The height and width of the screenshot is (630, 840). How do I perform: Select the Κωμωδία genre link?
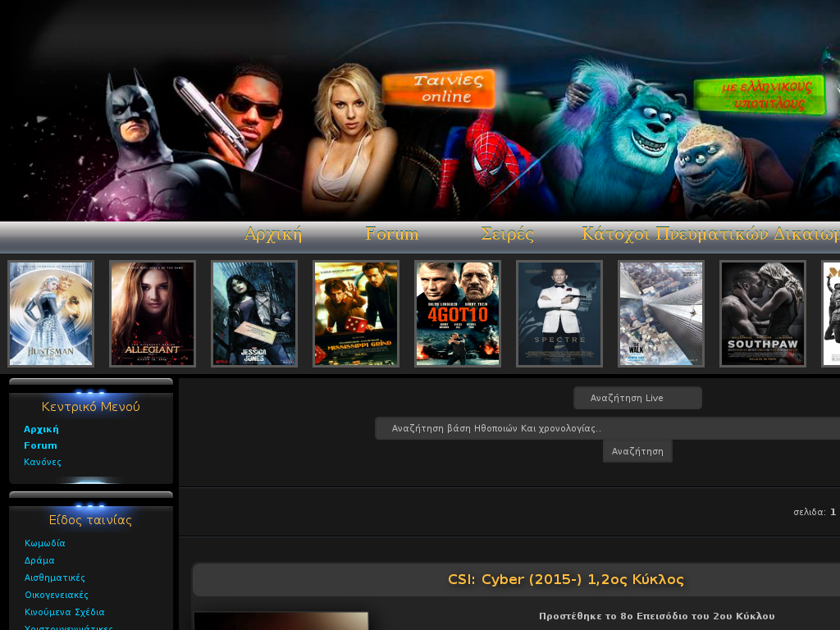[x=45, y=543]
